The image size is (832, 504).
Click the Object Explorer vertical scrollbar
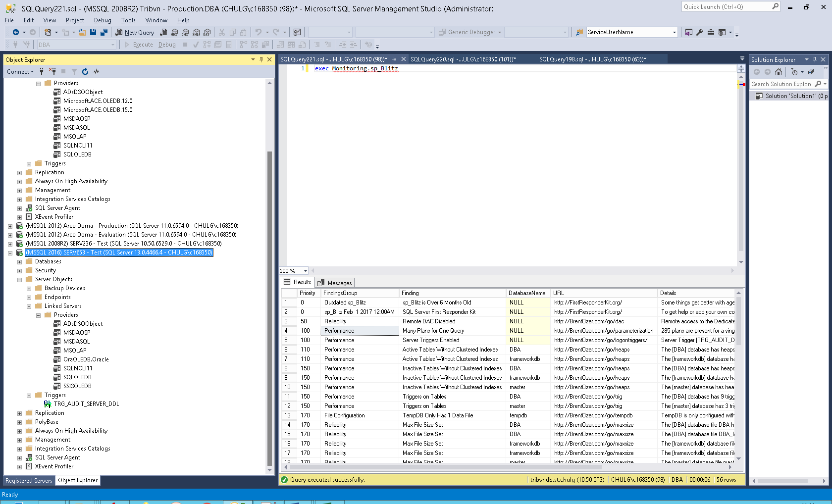pos(270,307)
